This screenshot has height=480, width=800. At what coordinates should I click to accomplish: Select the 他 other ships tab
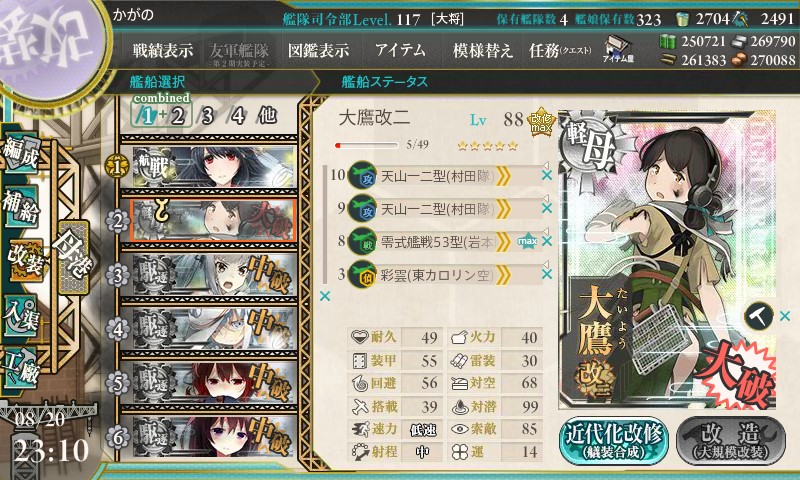click(267, 116)
